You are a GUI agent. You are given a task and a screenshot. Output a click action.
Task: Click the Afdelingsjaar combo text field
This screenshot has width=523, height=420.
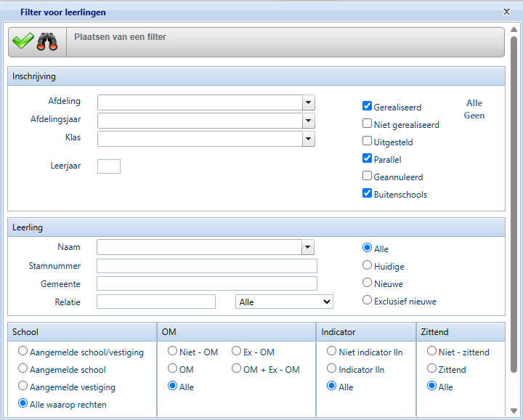[200, 121]
